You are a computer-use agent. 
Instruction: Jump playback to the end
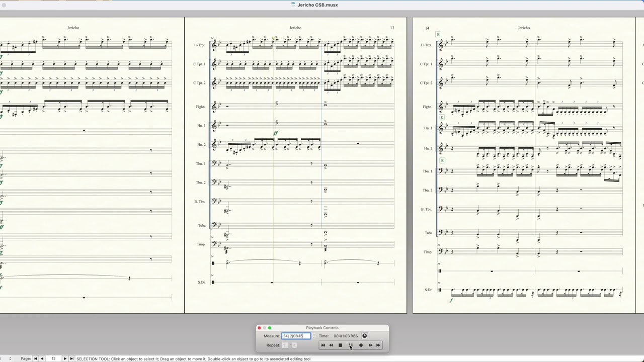378,345
